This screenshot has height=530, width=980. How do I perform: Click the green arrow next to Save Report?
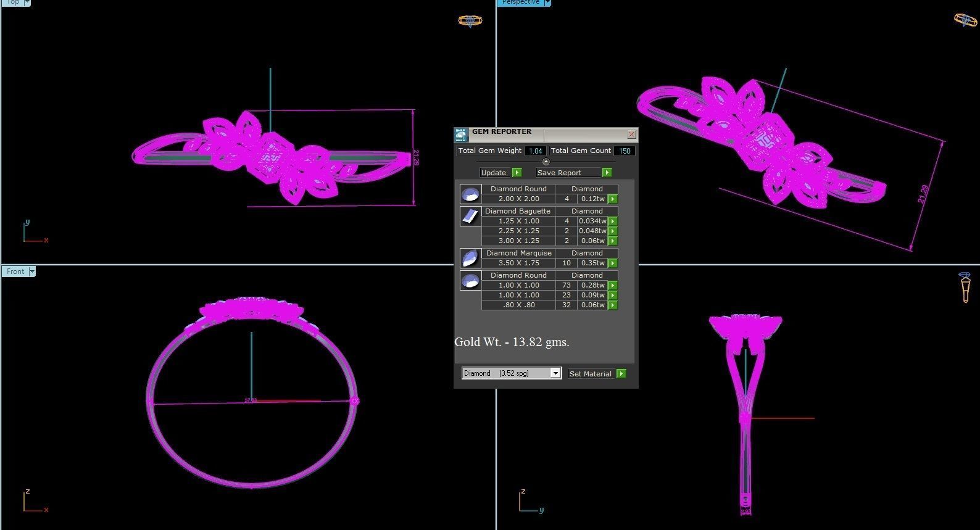coord(607,173)
